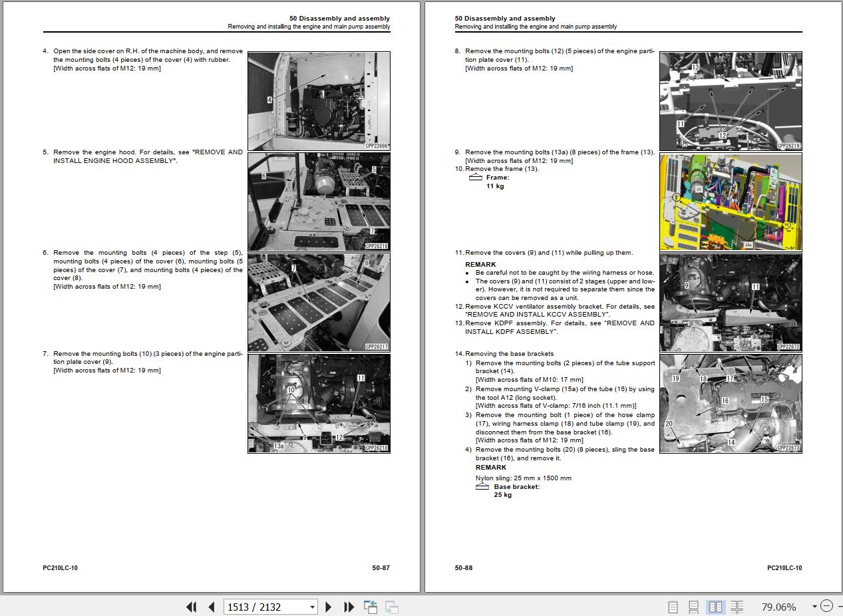
Task: Enable continuous scrolling page view
Action: tap(693, 607)
